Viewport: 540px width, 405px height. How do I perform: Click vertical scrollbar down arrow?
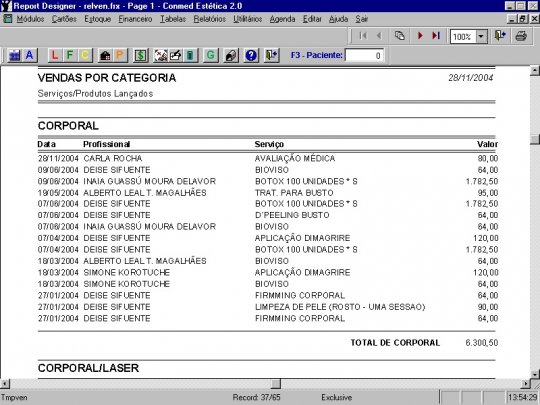pyautogui.click(x=534, y=374)
